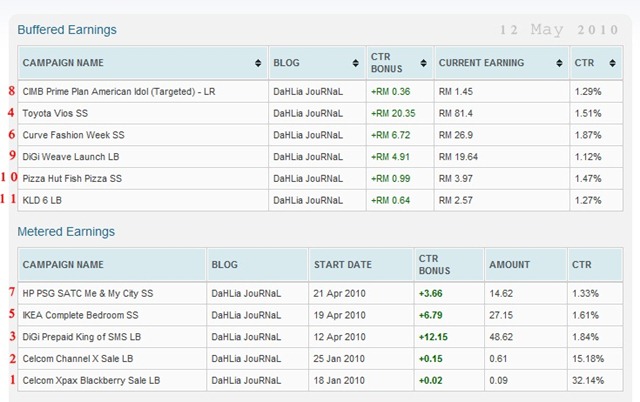This screenshot has width=640, height=402.
Task: Open Celcom Channel X Sale LB row
Action: tap(320, 358)
